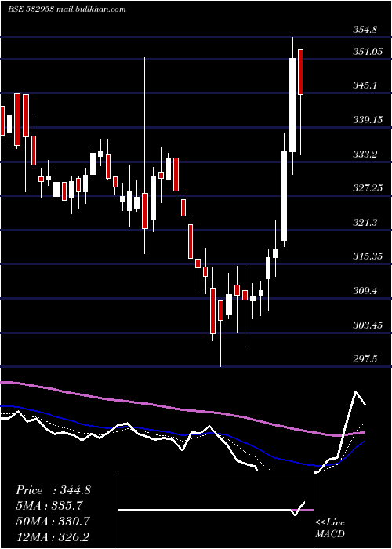Click the 339.15 price level label
The image size is (392, 549).
[x=368, y=120]
